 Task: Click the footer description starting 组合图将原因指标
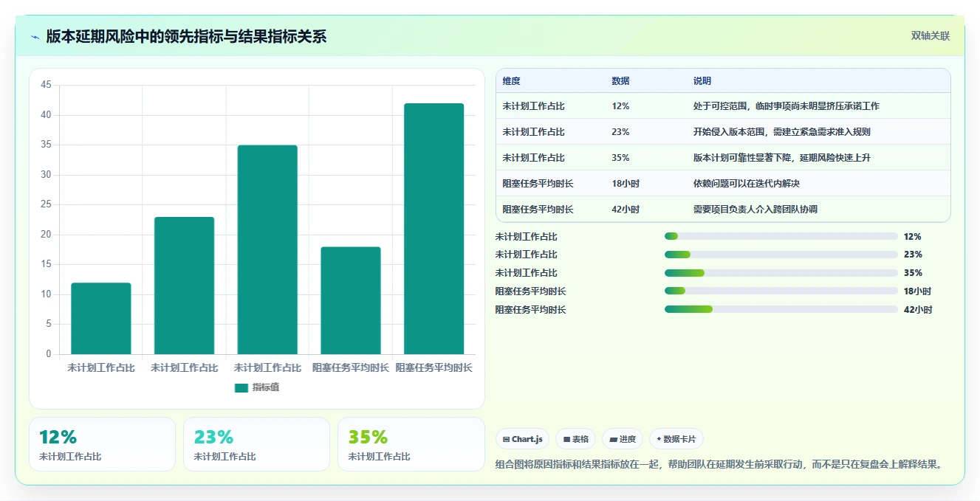(x=720, y=464)
